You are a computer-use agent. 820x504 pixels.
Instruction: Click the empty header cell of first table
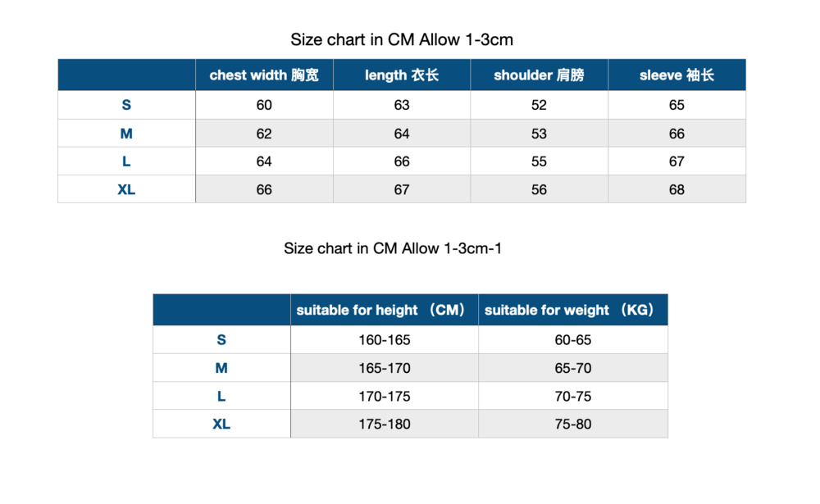click(126, 75)
